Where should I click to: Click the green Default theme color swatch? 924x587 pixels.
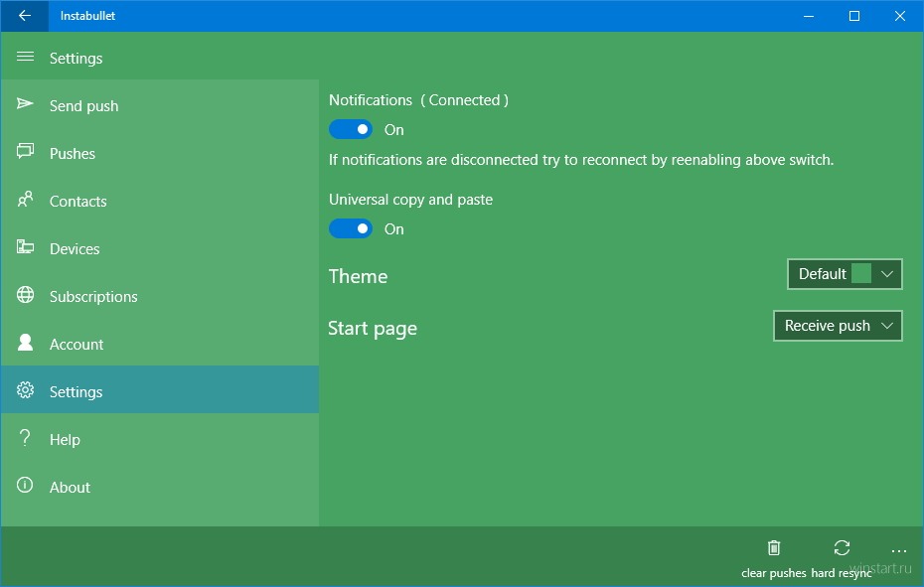(x=861, y=273)
